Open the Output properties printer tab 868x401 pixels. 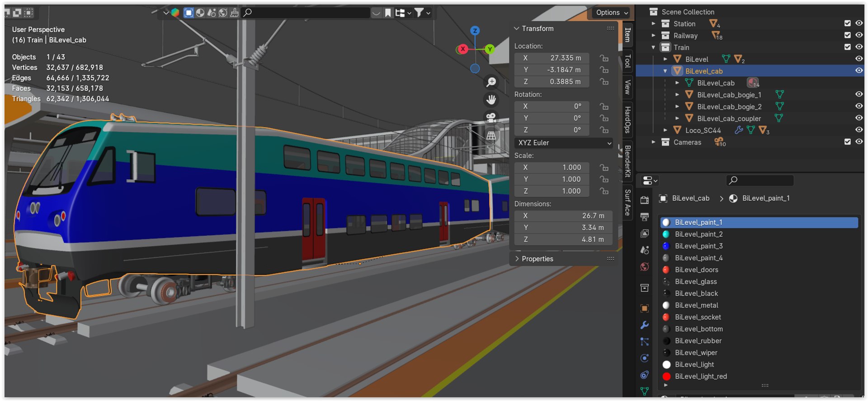point(645,217)
